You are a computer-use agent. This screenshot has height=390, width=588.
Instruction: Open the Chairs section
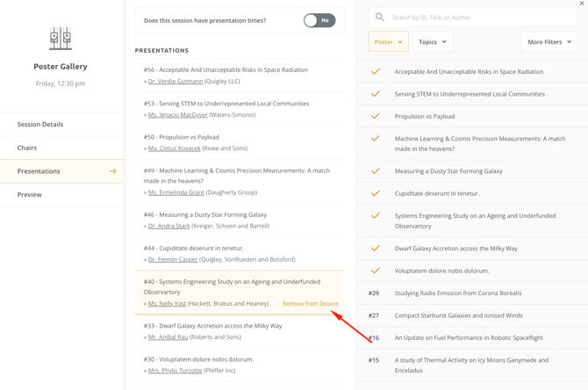[27, 148]
